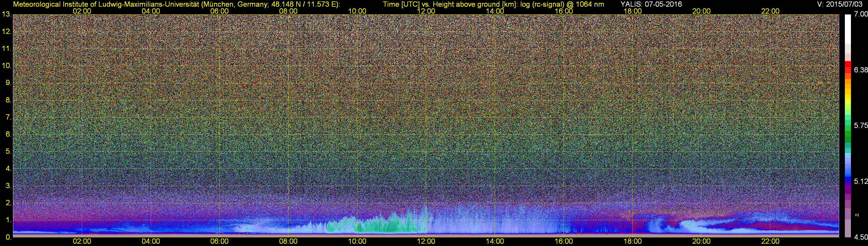Click the 6.38 colorbar scale label
The height and width of the screenshot is (246, 868).
[x=860, y=70]
